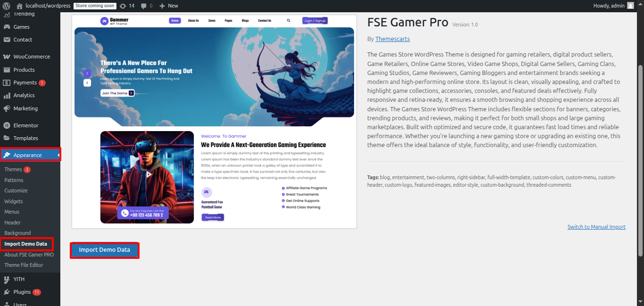Open the Appearance menu
644x306 pixels.
click(x=27, y=155)
